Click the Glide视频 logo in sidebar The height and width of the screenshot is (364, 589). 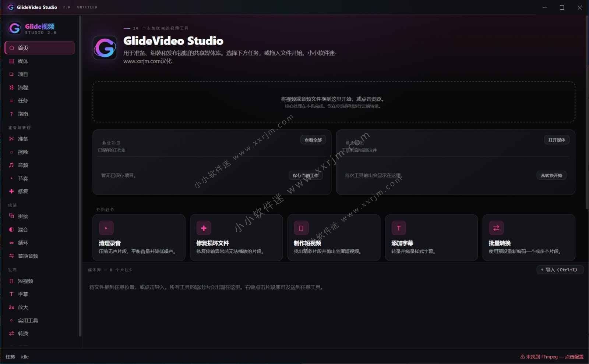[x=14, y=28]
